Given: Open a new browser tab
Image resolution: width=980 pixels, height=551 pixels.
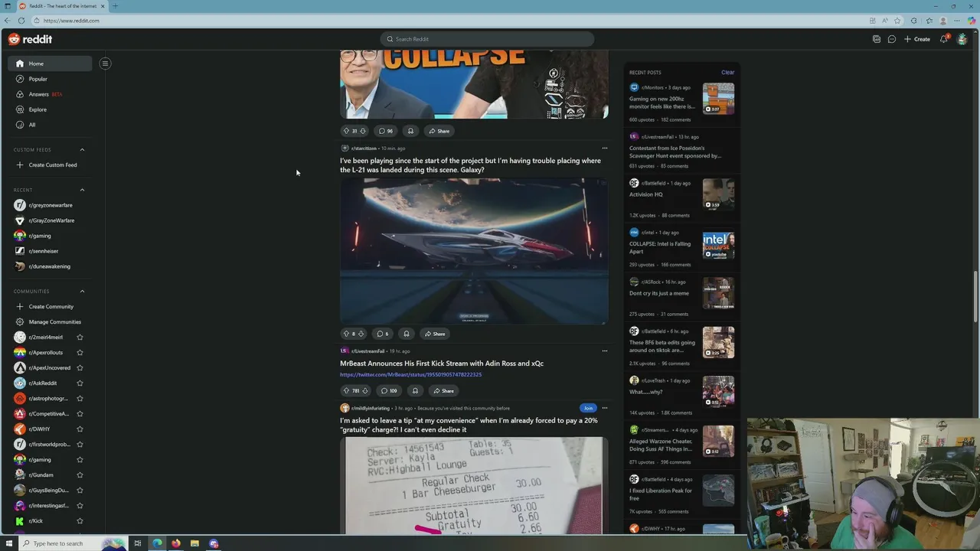Looking at the screenshot, I should pyautogui.click(x=115, y=6).
